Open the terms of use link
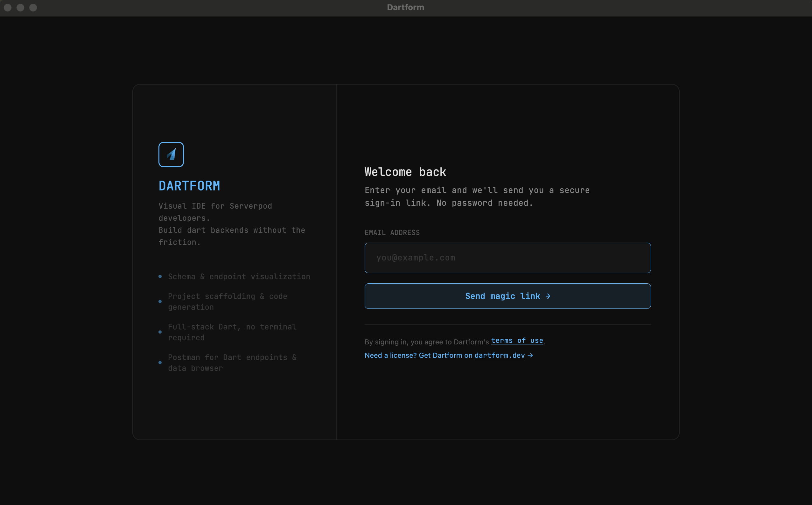This screenshot has width=812, height=505. (x=517, y=340)
